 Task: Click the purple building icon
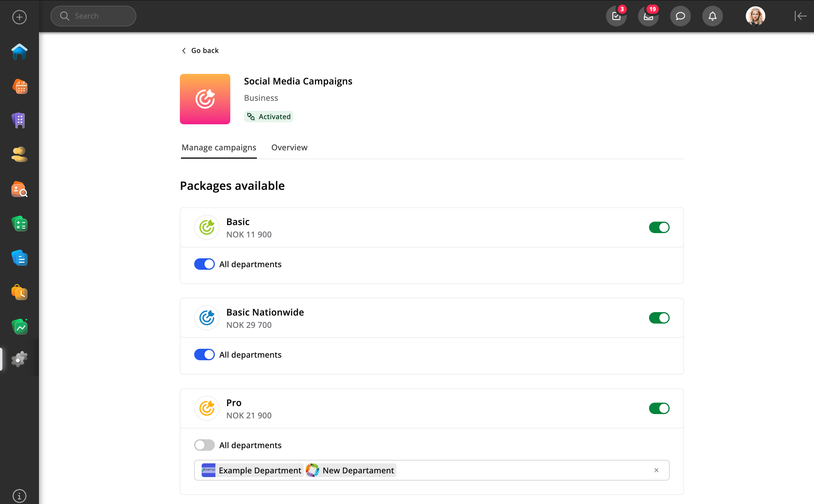point(19,120)
